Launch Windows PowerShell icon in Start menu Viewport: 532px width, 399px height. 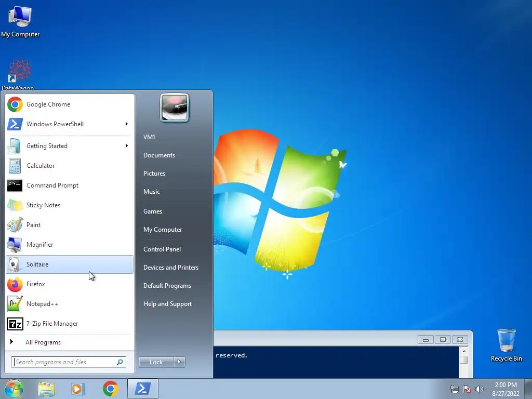tap(15, 124)
